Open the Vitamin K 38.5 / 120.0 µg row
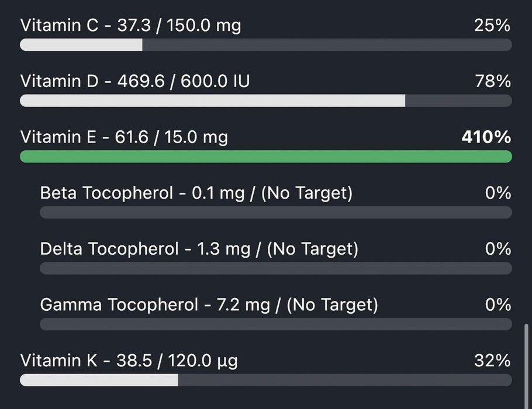Viewport: 532px width, 409px height. point(129,361)
